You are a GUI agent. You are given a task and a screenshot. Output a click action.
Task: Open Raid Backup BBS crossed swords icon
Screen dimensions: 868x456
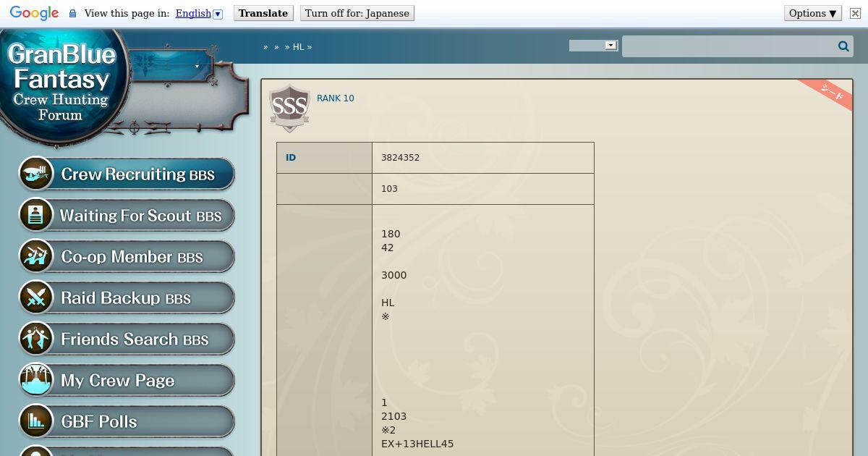click(36, 298)
